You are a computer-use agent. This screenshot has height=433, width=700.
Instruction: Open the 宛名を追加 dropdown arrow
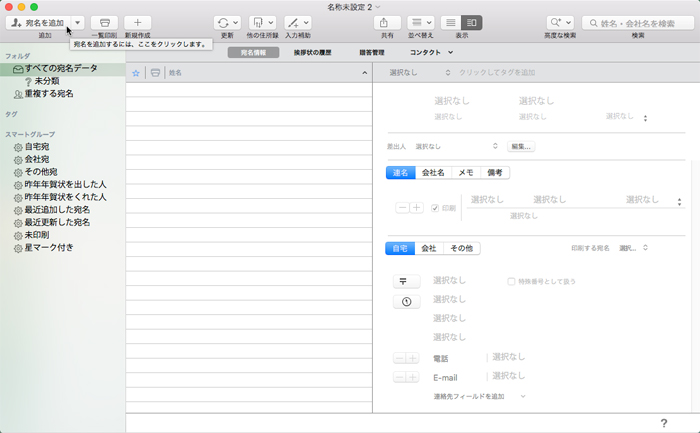click(78, 22)
